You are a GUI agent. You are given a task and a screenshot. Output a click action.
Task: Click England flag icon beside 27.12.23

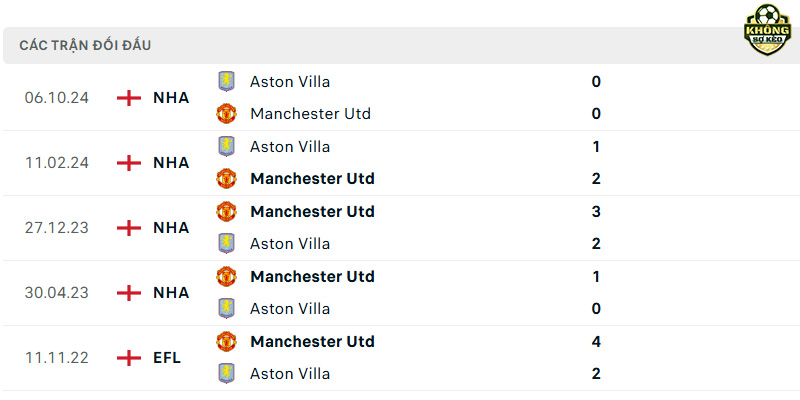129,228
